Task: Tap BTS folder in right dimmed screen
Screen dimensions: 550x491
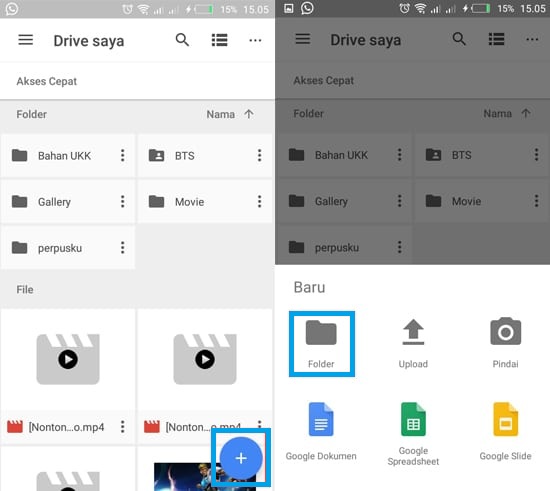Action: (482, 155)
